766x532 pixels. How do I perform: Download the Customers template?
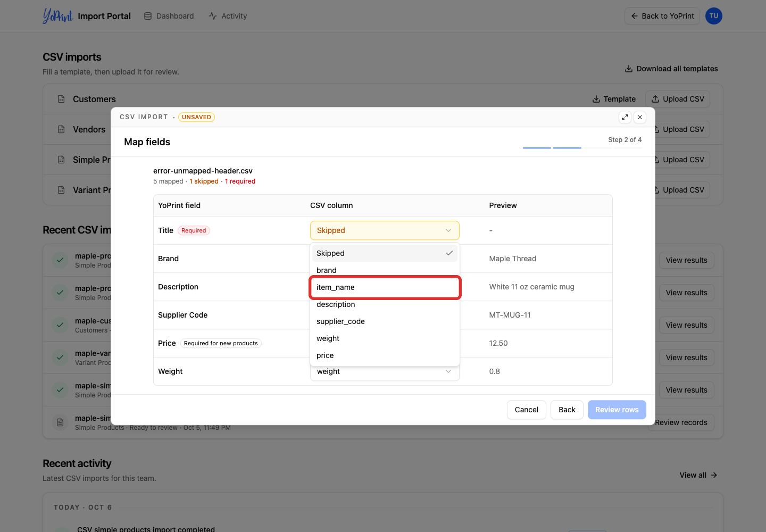pos(614,99)
